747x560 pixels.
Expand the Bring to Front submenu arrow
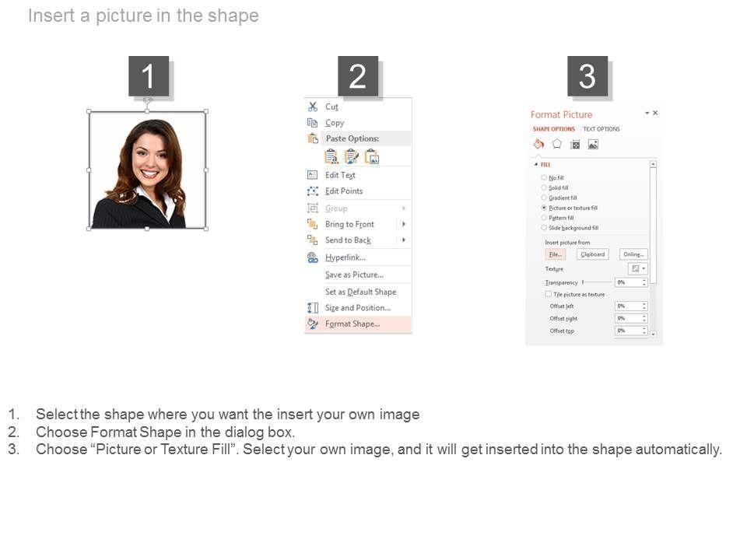pyautogui.click(x=404, y=224)
